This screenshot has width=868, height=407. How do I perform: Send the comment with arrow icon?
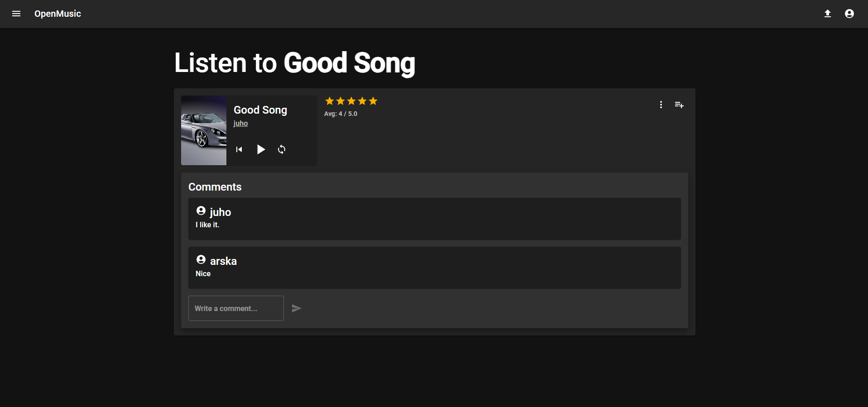tap(297, 308)
